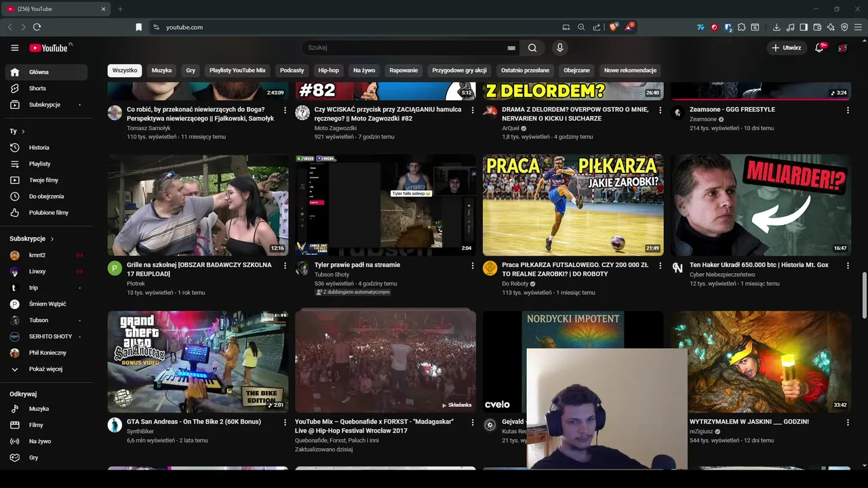Expand the Ty section chevron
The height and width of the screenshot is (488, 868).
(23, 131)
